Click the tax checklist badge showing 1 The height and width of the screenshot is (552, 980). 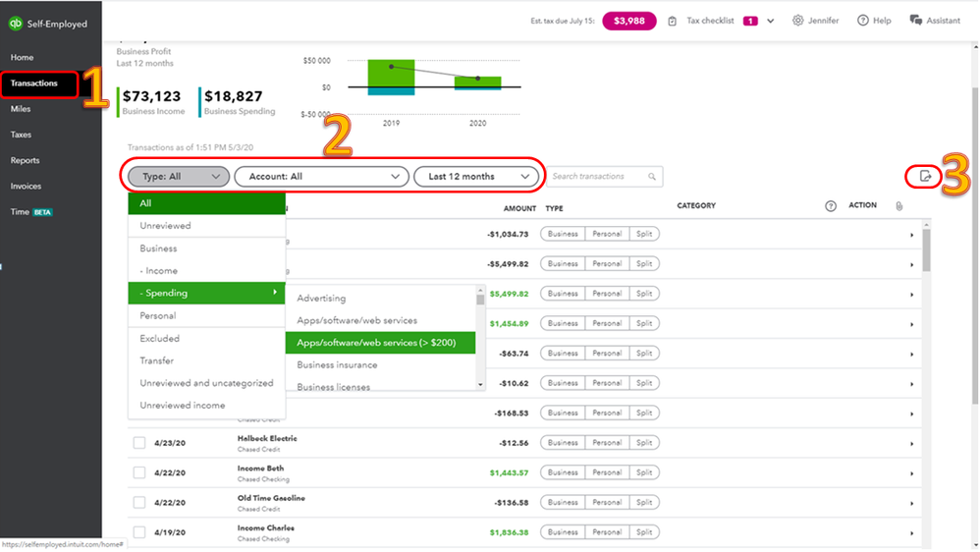750,22
